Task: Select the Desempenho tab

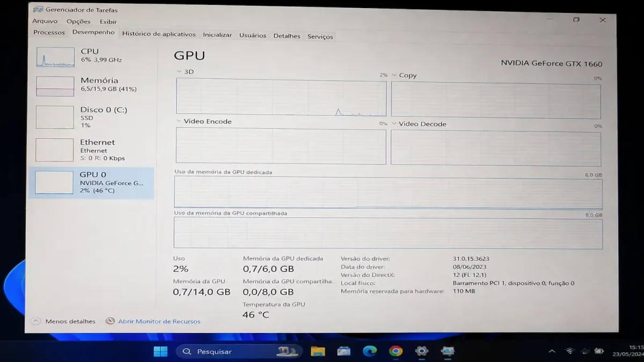Action: tap(93, 32)
